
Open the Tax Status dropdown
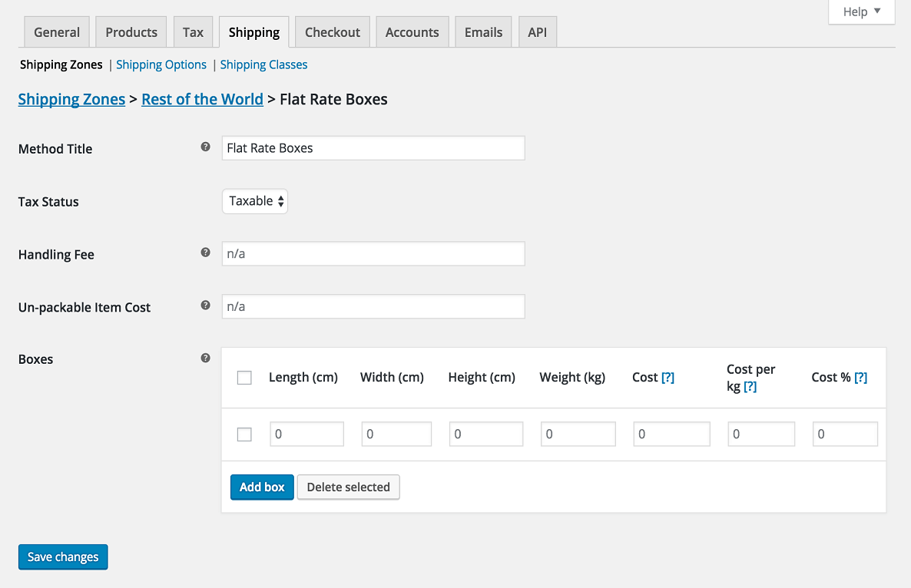254,200
